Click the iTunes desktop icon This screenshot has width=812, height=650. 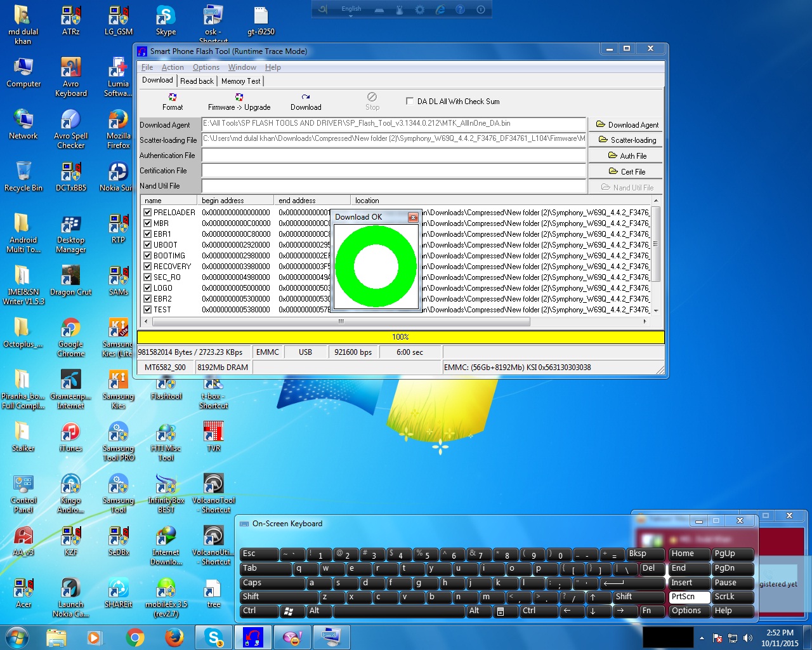pyautogui.click(x=70, y=437)
